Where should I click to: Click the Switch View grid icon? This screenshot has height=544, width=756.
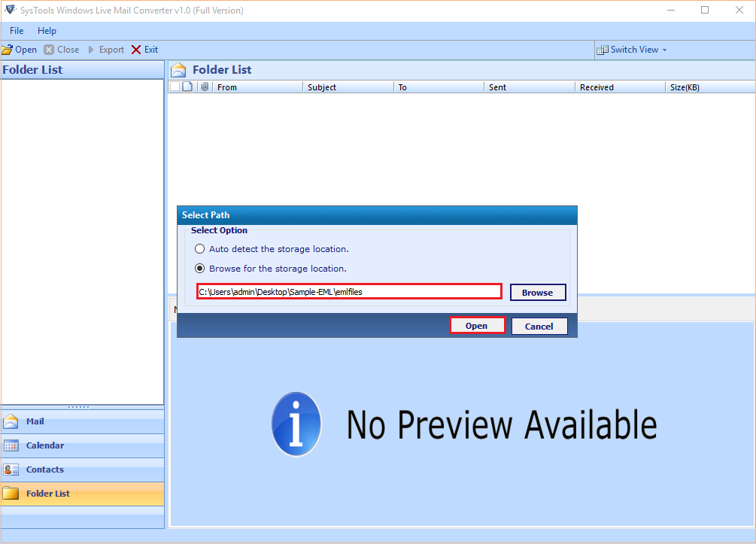point(603,50)
